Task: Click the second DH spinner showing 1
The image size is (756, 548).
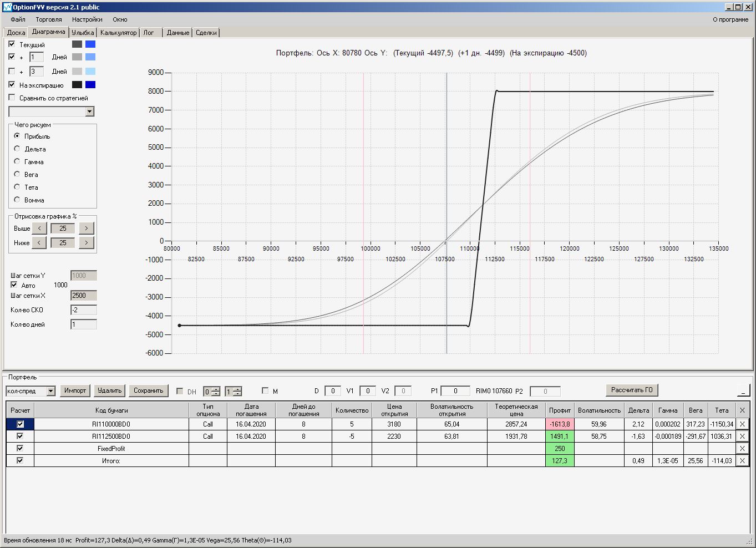Action: pos(234,391)
